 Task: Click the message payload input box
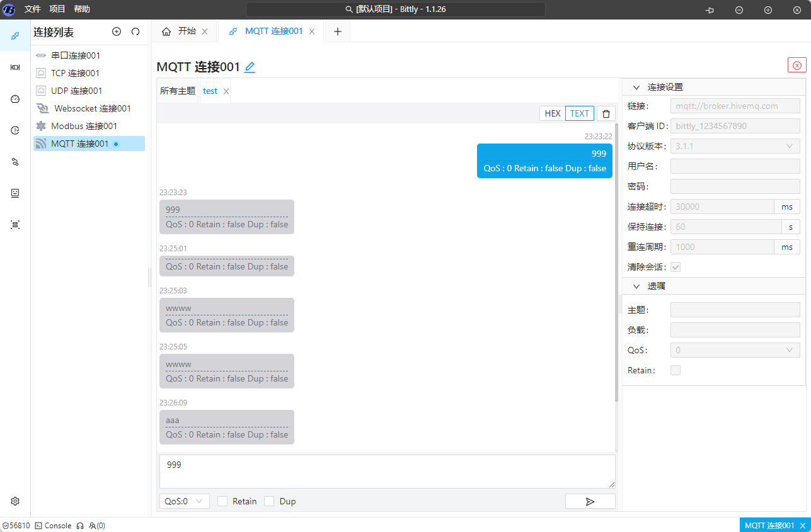click(x=387, y=471)
